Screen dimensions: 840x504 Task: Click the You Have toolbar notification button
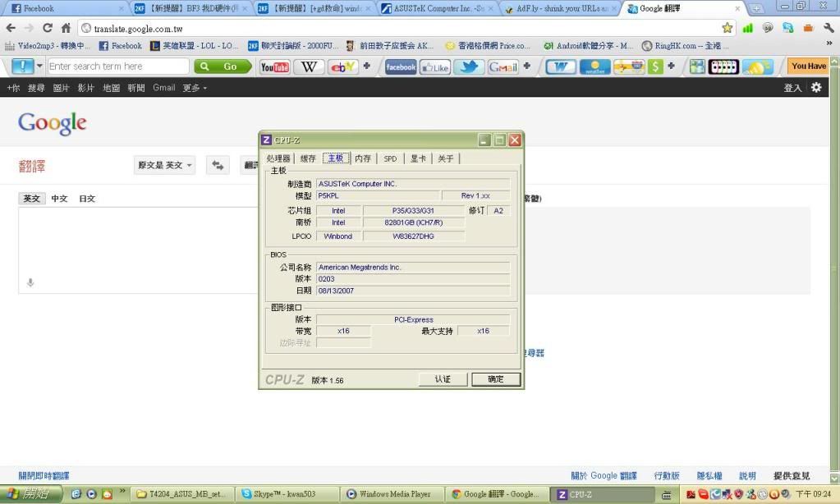click(x=809, y=66)
